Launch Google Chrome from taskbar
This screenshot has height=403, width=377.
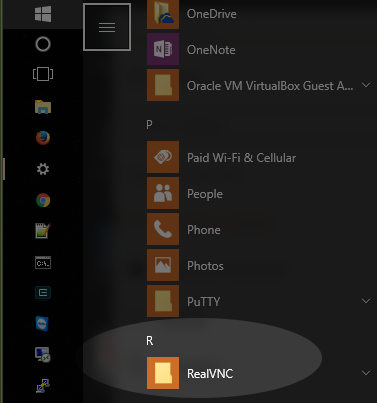(43, 200)
